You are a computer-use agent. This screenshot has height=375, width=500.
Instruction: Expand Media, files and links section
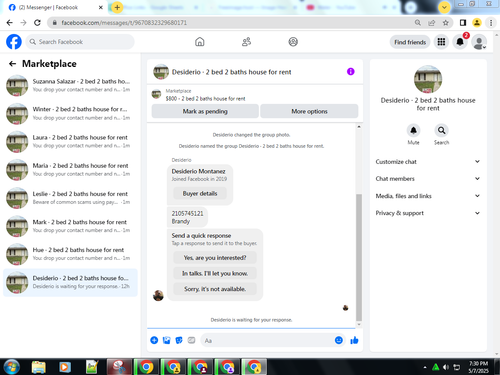(x=428, y=196)
